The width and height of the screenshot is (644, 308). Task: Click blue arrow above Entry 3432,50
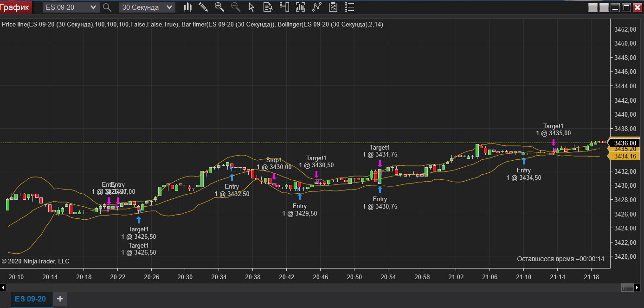pyautogui.click(x=232, y=177)
